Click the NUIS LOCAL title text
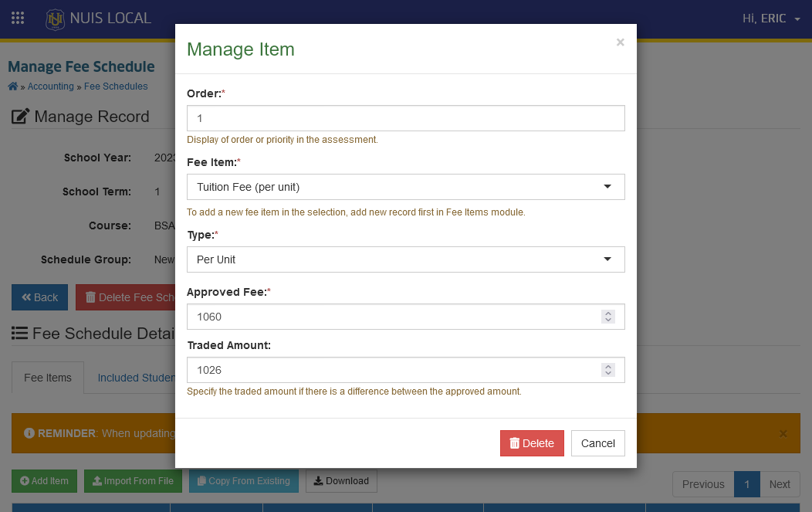The image size is (812, 512). [x=110, y=18]
